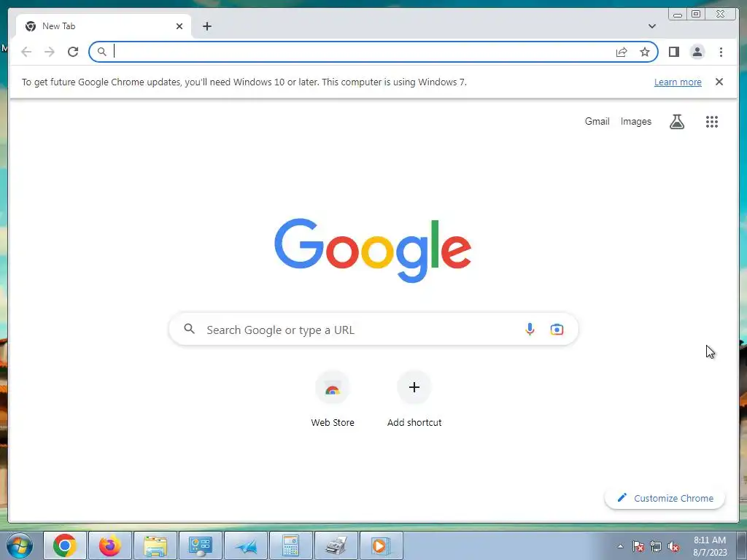Show hidden system tray icons
Viewport: 747px width, 560px height.
620,546
